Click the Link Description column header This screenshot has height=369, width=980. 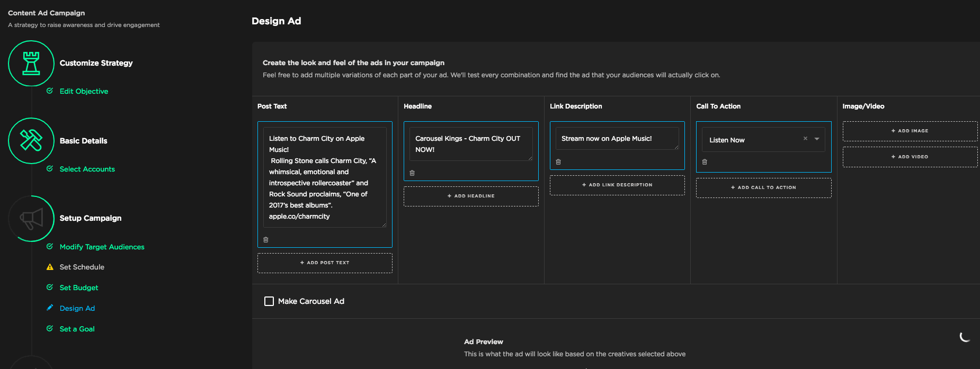coord(576,106)
